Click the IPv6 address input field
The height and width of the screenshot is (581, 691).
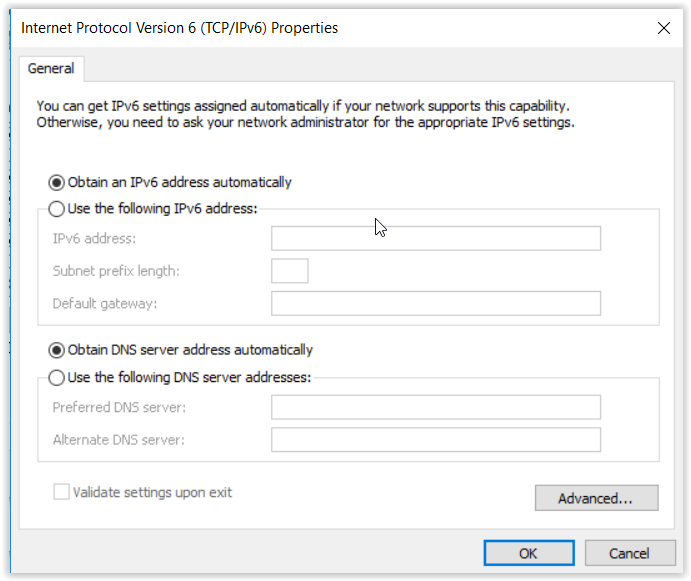pos(435,238)
